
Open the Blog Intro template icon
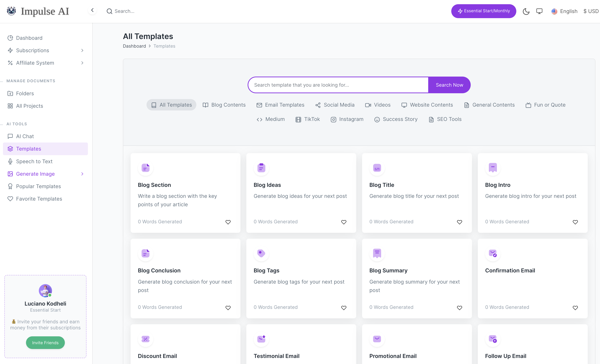493,168
